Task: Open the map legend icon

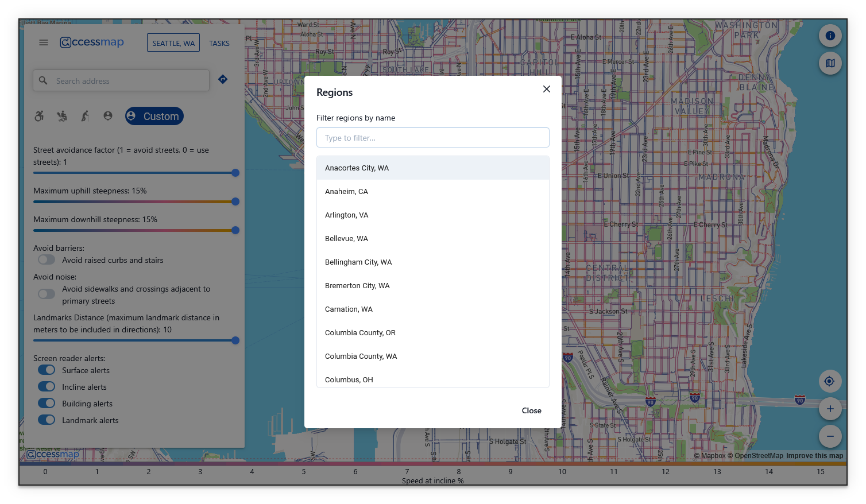Action: click(x=830, y=63)
